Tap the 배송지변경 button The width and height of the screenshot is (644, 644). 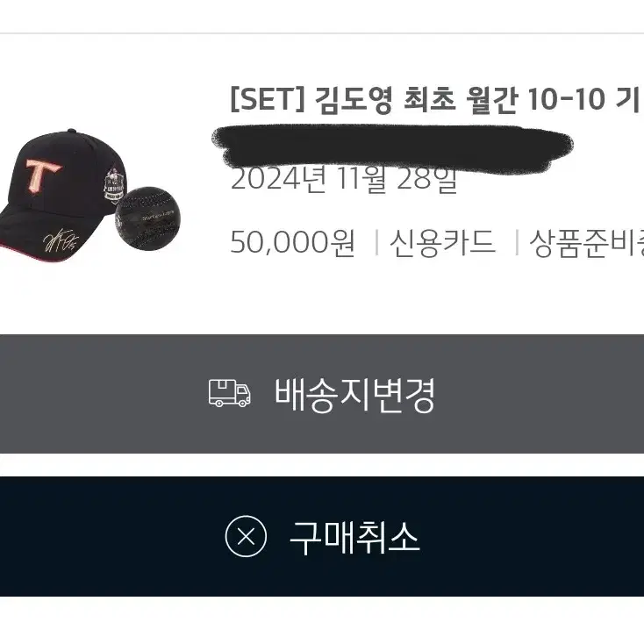point(322,394)
